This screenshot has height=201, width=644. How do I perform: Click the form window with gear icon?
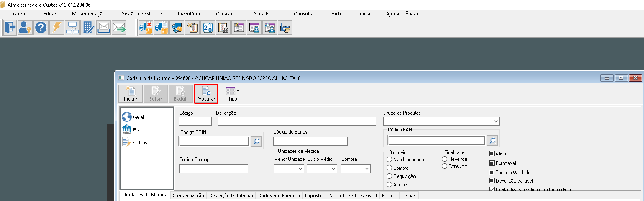coord(239,28)
